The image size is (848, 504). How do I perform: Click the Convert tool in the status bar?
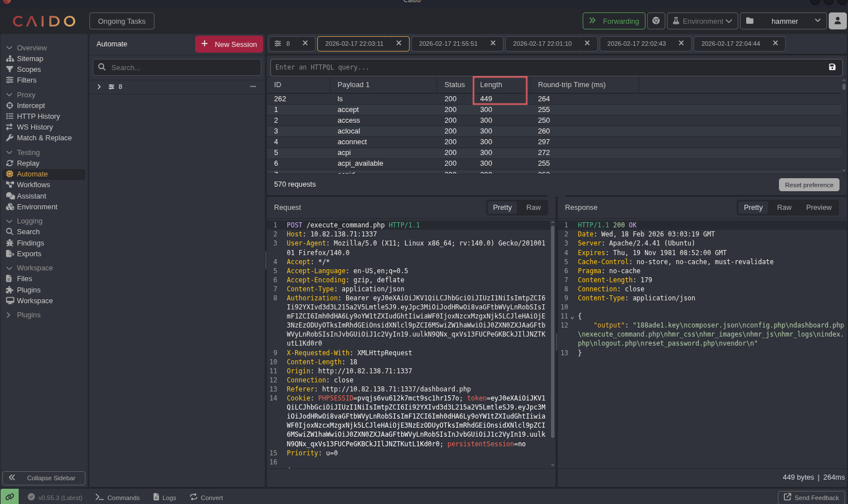click(206, 498)
